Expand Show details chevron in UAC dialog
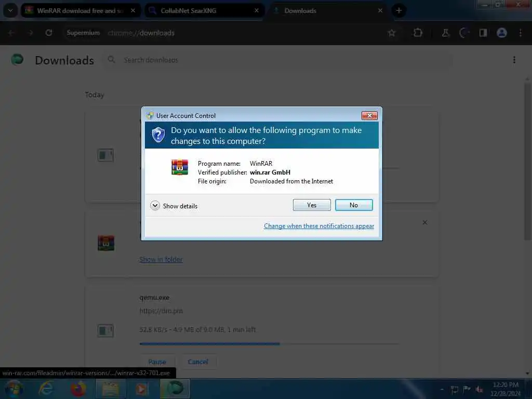Viewport: 532px width, 399px height. coord(155,206)
